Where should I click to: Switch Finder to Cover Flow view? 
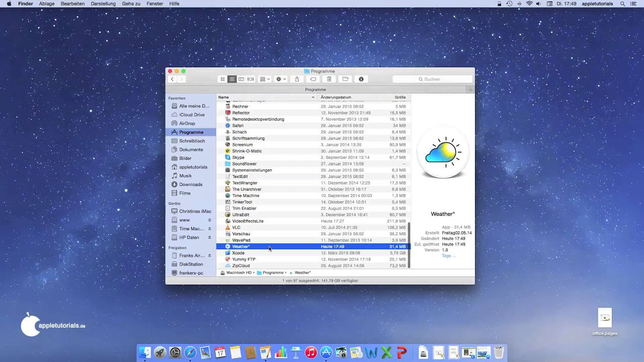click(251, 79)
